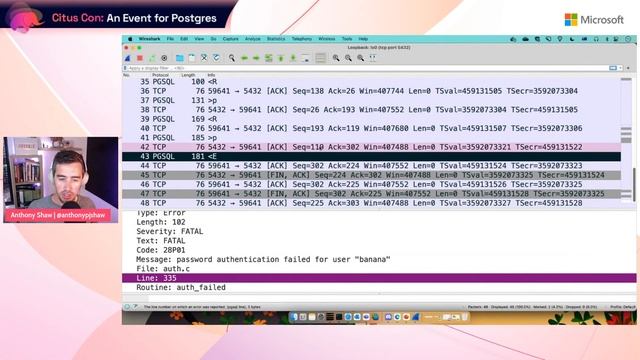Screen dimensions: 640x360
Task: Go back to the previous packet arrow
Action: coord(244,58)
